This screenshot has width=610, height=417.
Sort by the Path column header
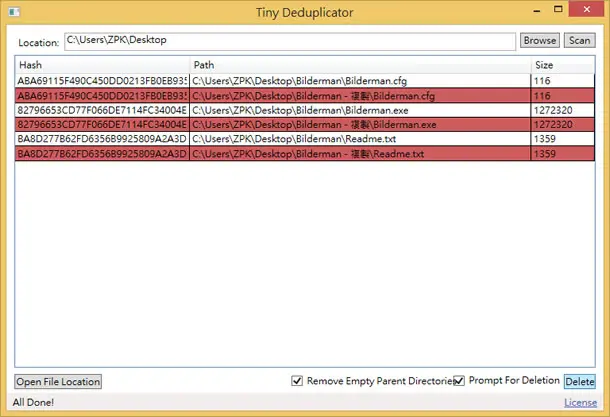[360, 65]
